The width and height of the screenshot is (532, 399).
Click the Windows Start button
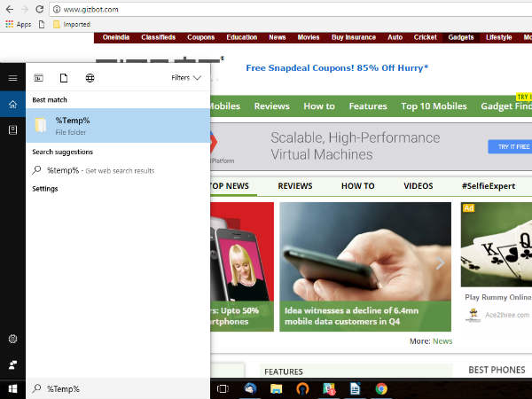click(x=12, y=388)
